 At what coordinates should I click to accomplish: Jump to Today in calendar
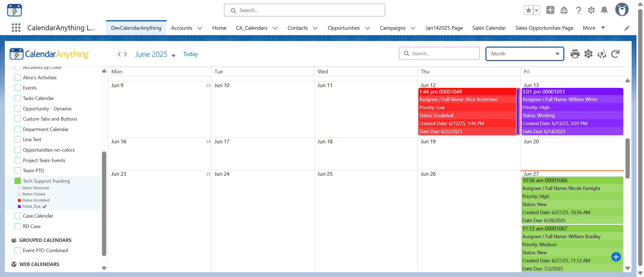(191, 54)
